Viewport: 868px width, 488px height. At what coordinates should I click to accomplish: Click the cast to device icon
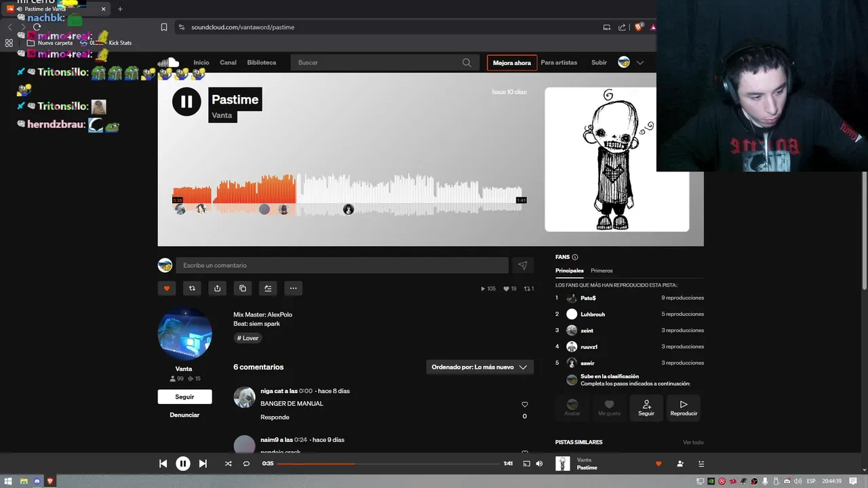526,464
